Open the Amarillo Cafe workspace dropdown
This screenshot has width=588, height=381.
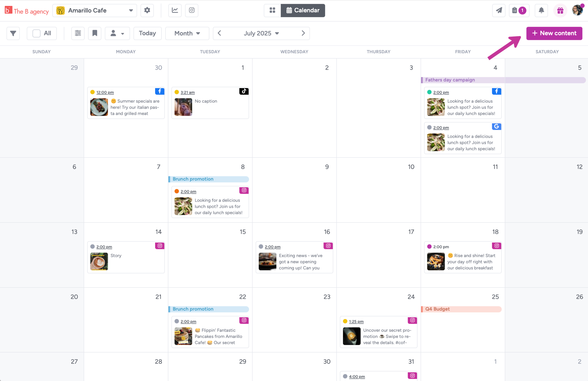coord(95,10)
